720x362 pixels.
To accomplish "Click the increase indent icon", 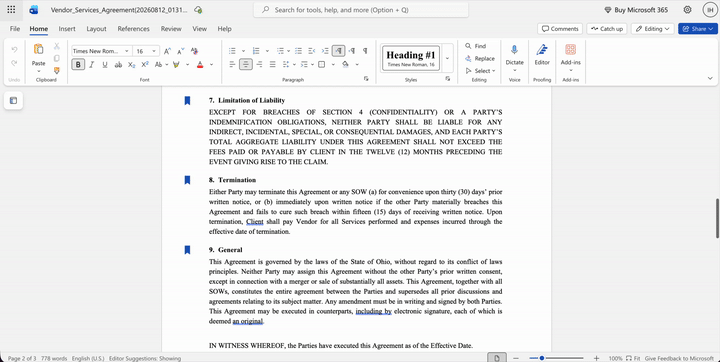I will click(325, 51).
